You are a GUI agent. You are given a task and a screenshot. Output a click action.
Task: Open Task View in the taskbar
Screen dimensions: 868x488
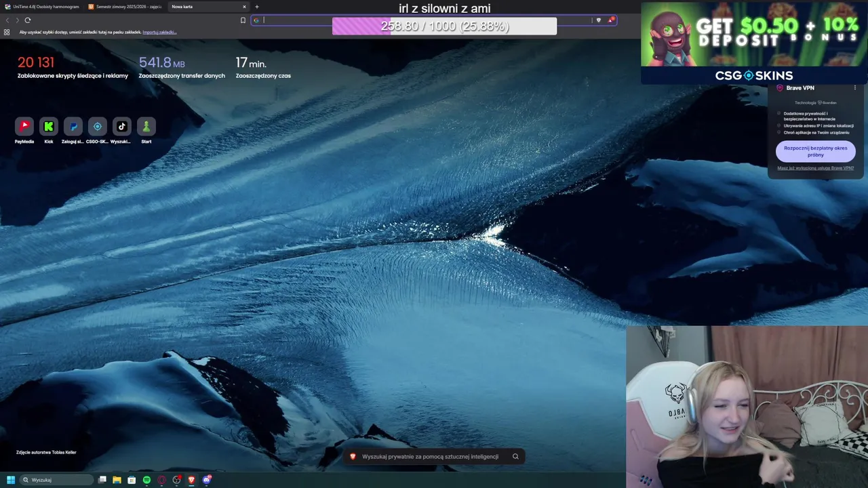(102, 480)
